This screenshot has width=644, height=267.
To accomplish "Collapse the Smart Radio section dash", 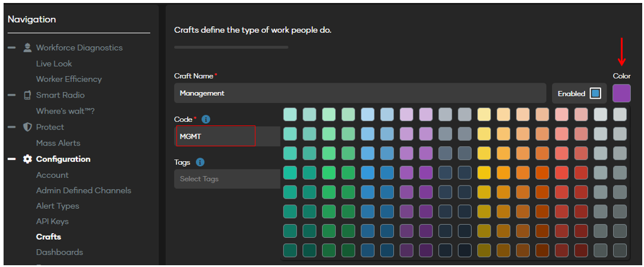I will pos(11,95).
